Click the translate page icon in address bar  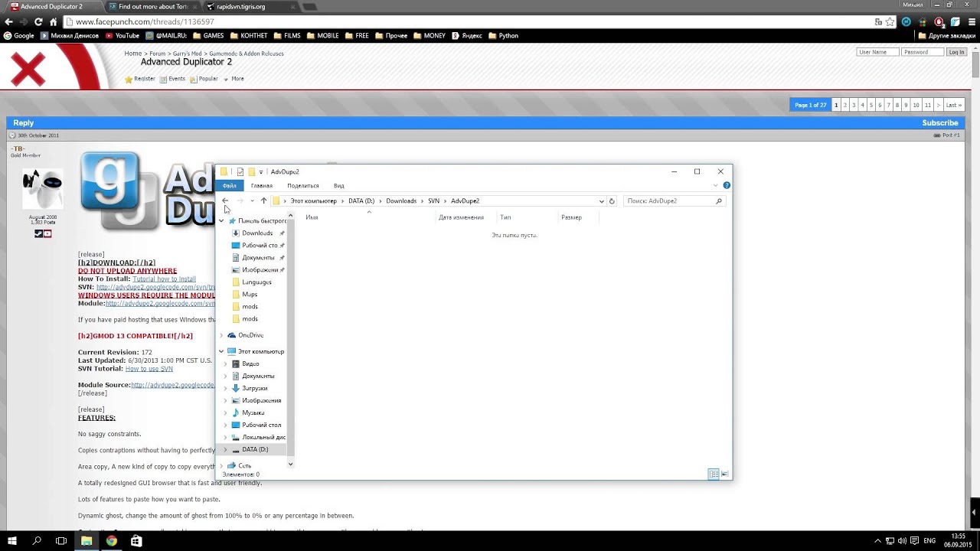point(878,22)
